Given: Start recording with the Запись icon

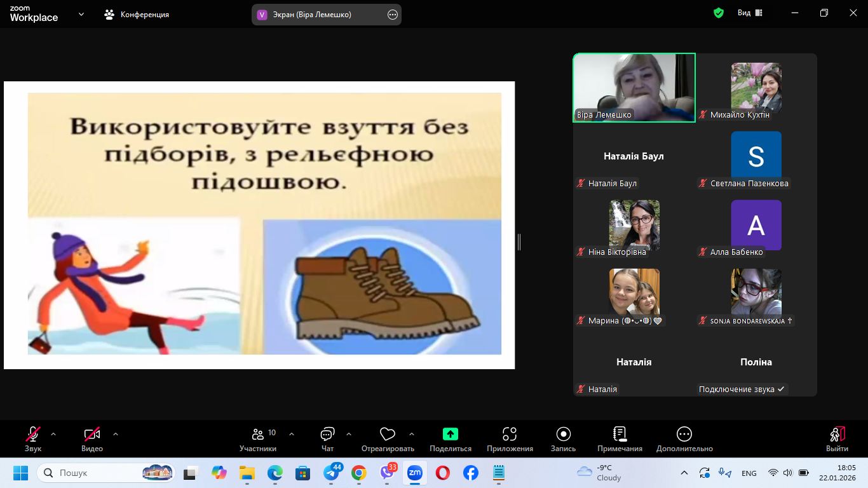Looking at the screenshot, I should tap(563, 434).
